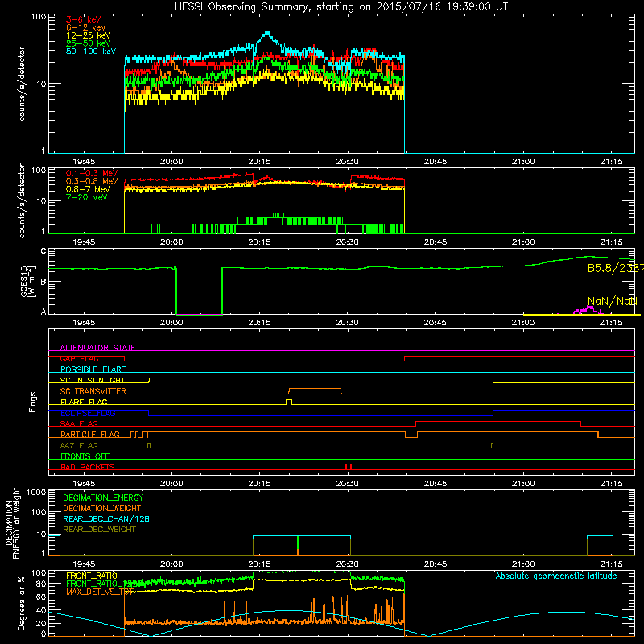Screen dimensions: 644x644
Task: Click the decimation spike near 20:21
Action: (298, 545)
